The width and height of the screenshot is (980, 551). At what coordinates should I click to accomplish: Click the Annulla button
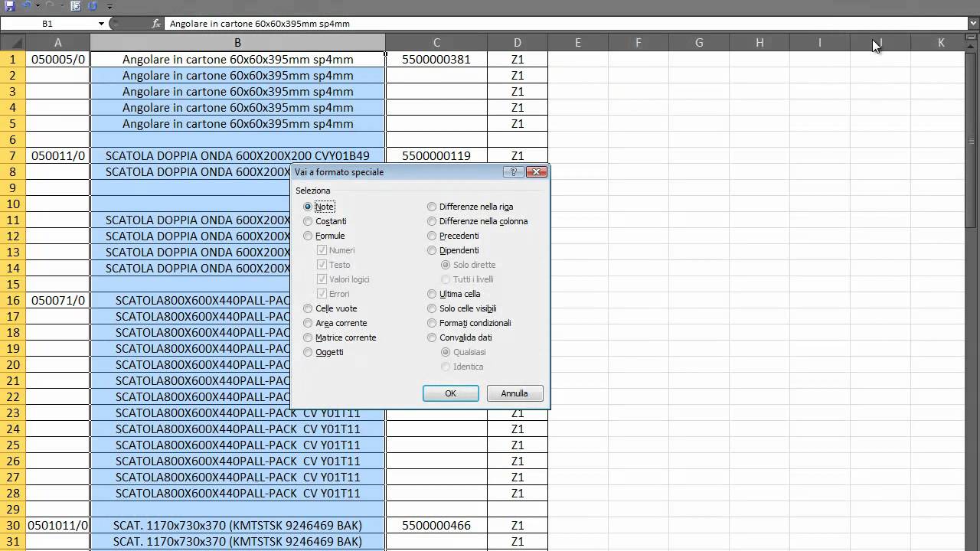pos(514,393)
